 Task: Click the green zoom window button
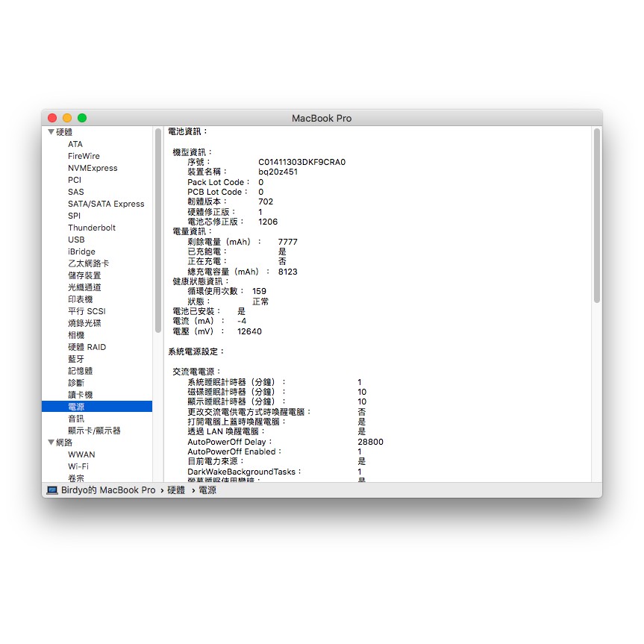(82, 118)
